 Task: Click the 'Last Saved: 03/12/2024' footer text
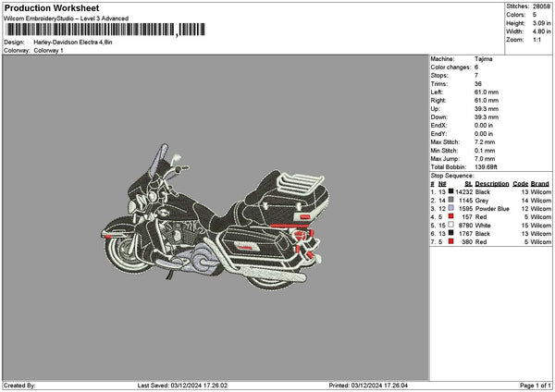[x=182, y=386]
